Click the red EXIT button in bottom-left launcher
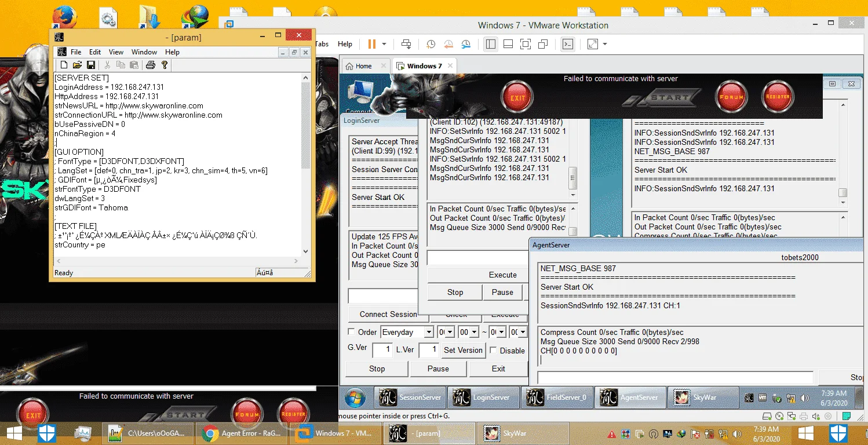 point(33,415)
